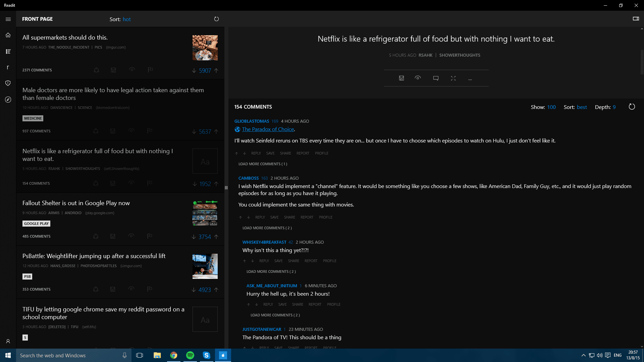Expand 'Load more comments (2)' under ASK_ME_ABOUT_INITIUM
The height and width of the screenshot is (362, 644).
click(275, 315)
